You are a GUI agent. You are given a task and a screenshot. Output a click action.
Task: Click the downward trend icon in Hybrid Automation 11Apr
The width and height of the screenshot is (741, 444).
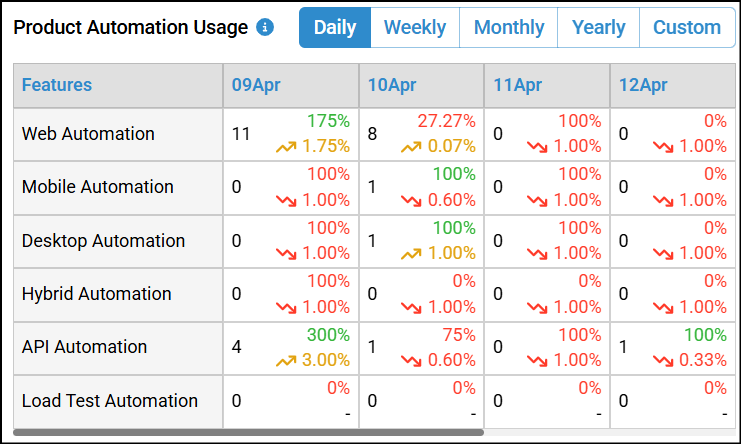(538, 307)
